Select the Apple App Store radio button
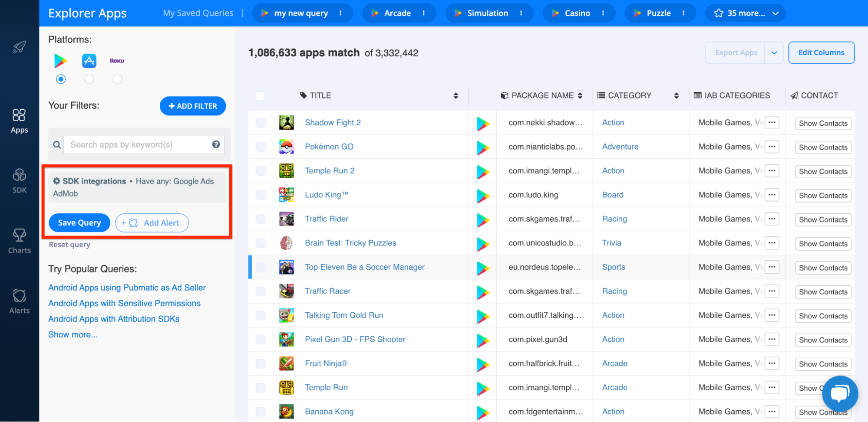 coord(89,79)
